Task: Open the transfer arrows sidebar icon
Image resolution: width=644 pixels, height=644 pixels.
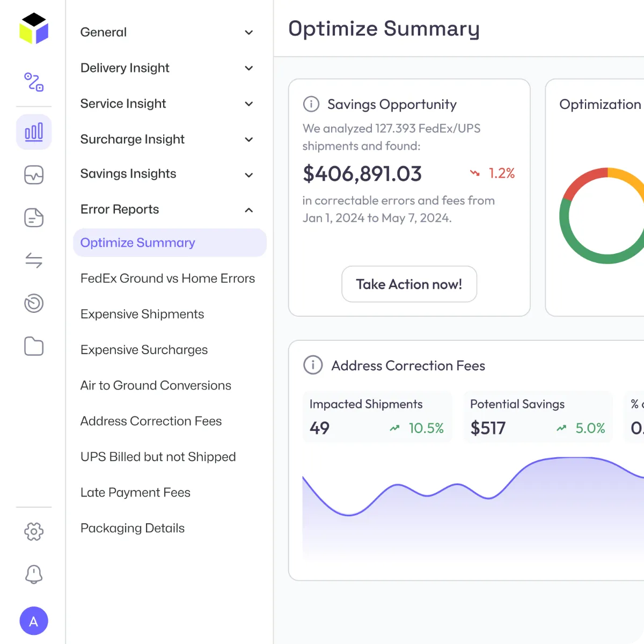Action: coord(34,261)
